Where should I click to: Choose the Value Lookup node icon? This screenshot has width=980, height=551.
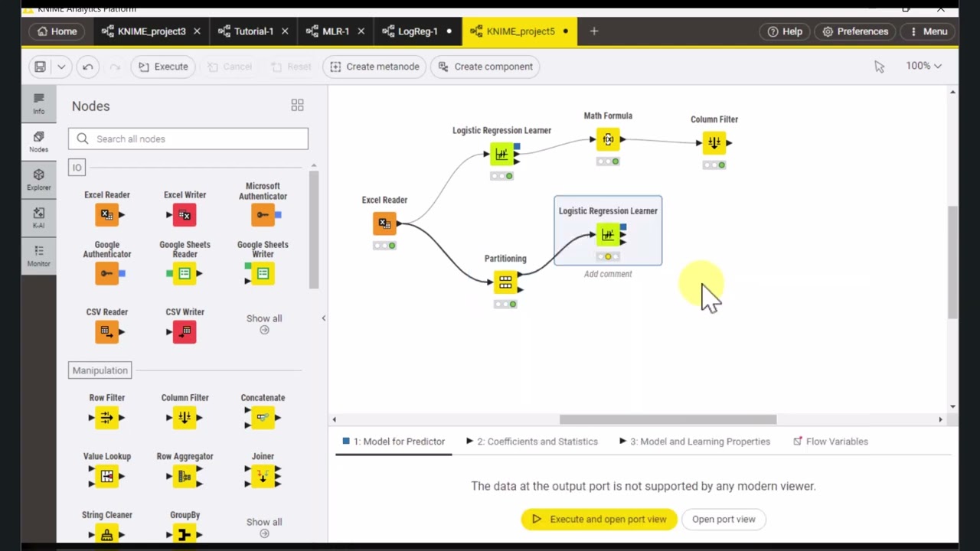tap(107, 476)
